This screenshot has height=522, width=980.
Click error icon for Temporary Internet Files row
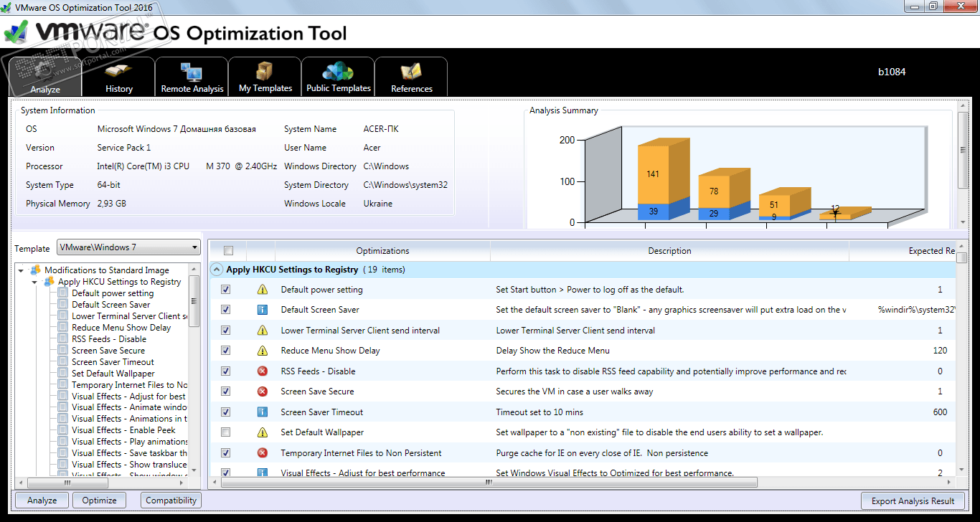point(263,453)
